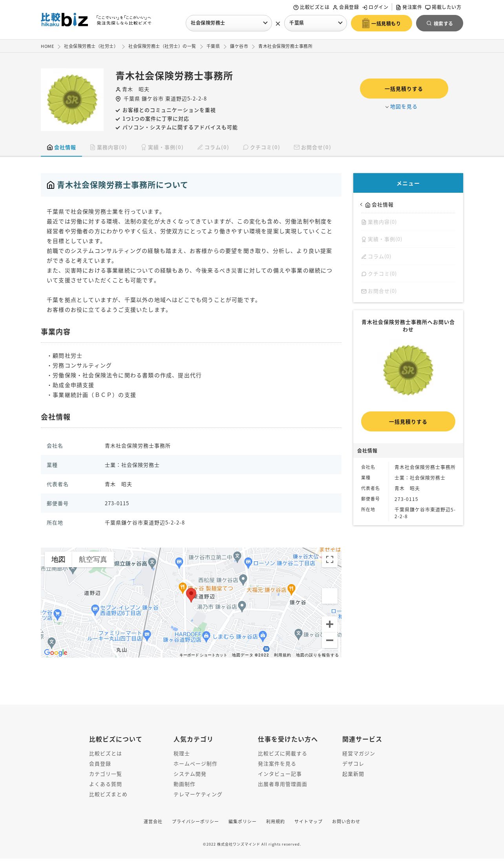Click the red location pin on map

[191, 595]
